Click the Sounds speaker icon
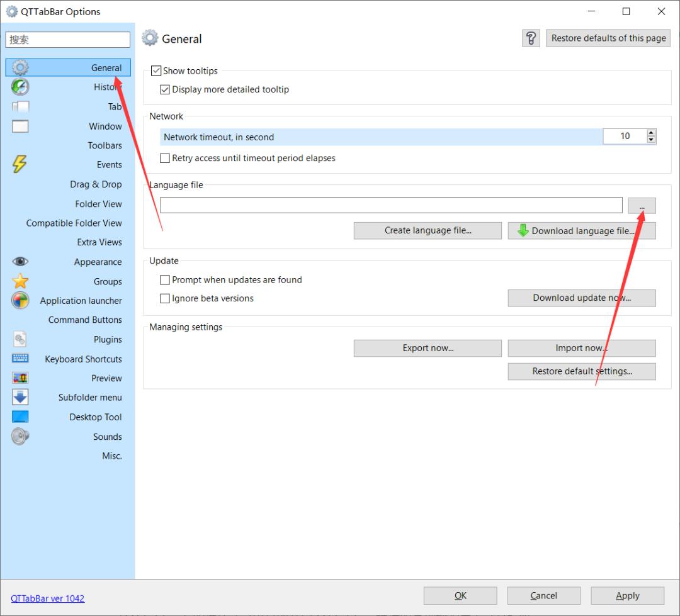Screen dimensions: 680x616 [x=20, y=436]
